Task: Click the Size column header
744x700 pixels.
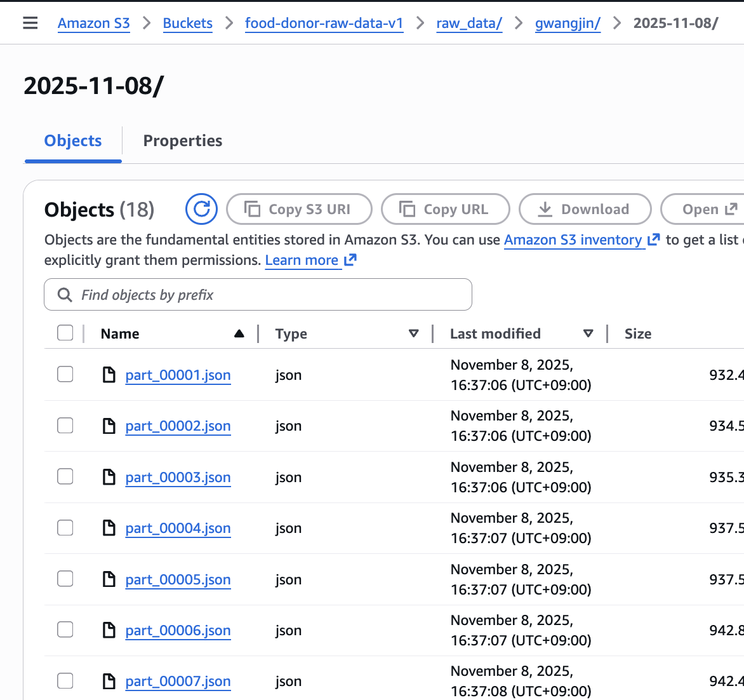Action: [638, 334]
